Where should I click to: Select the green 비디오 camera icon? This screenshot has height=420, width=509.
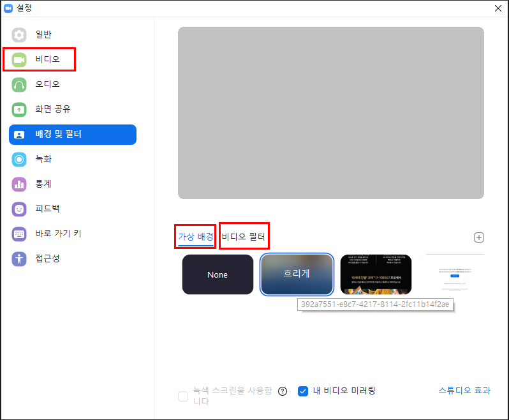point(19,60)
